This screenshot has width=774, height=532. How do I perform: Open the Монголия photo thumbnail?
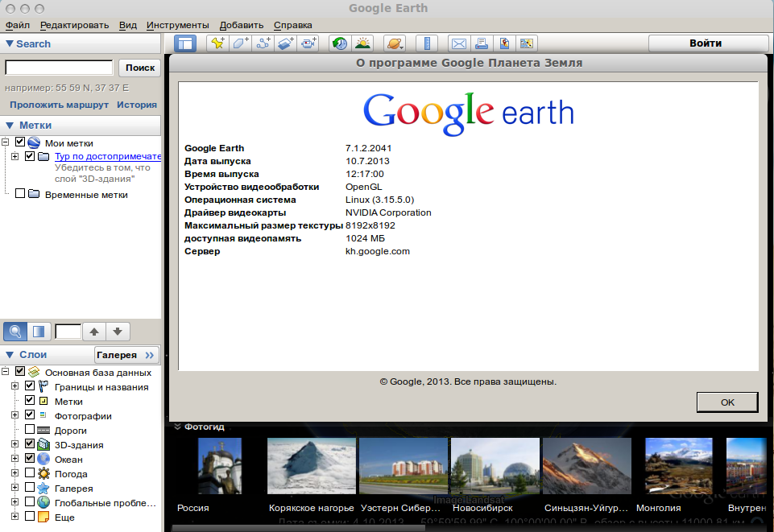click(x=679, y=466)
